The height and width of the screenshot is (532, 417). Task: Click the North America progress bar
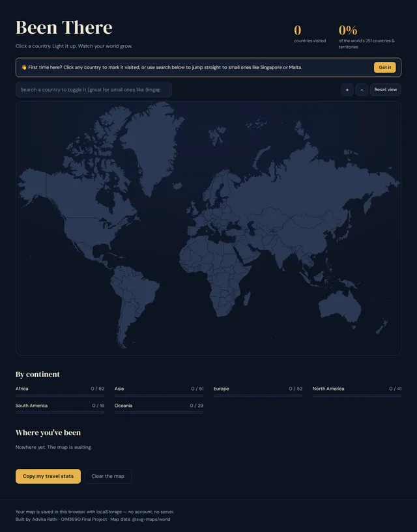pyautogui.click(x=357, y=396)
